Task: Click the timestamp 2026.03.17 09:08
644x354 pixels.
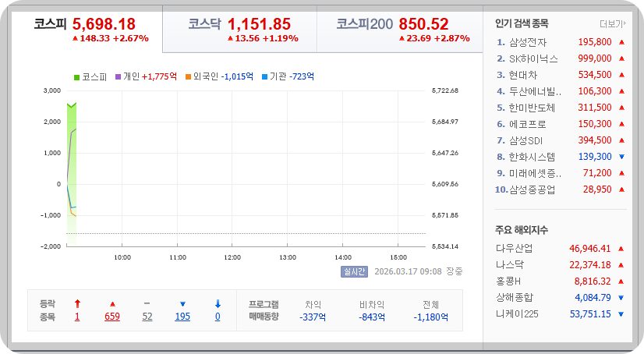Action: pyautogui.click(x=408, y=272)
